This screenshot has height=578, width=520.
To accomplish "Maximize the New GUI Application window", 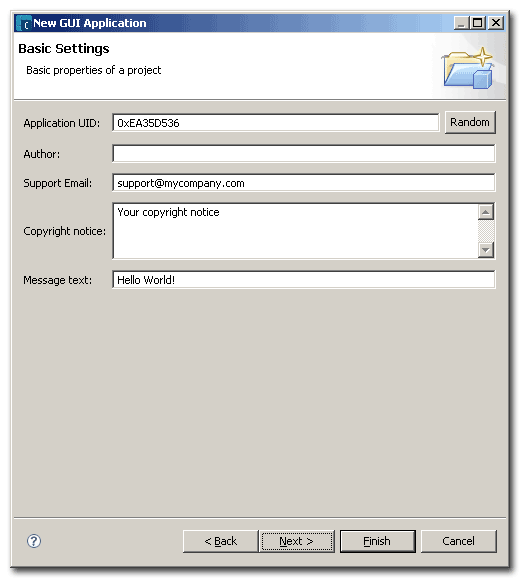I will tap(478, 23).
